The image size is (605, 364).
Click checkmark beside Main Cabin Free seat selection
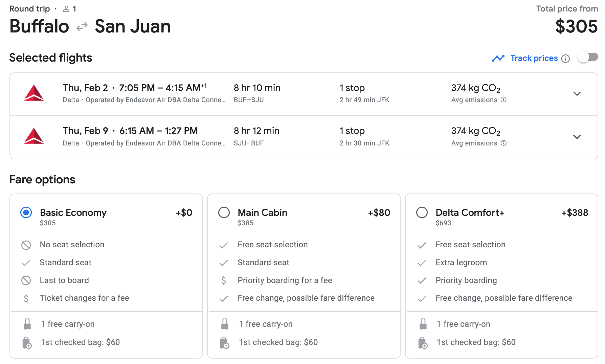tap(224, 245)
